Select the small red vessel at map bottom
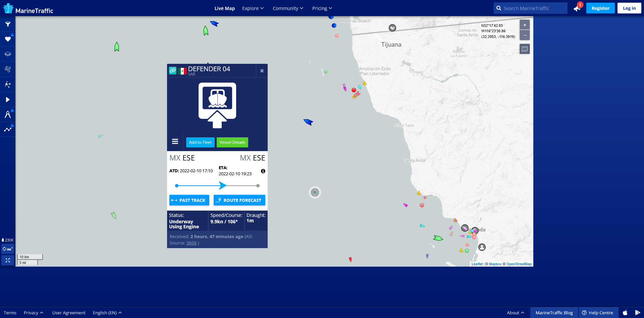This screenshot has height=318, width=644. pos(350,259)
